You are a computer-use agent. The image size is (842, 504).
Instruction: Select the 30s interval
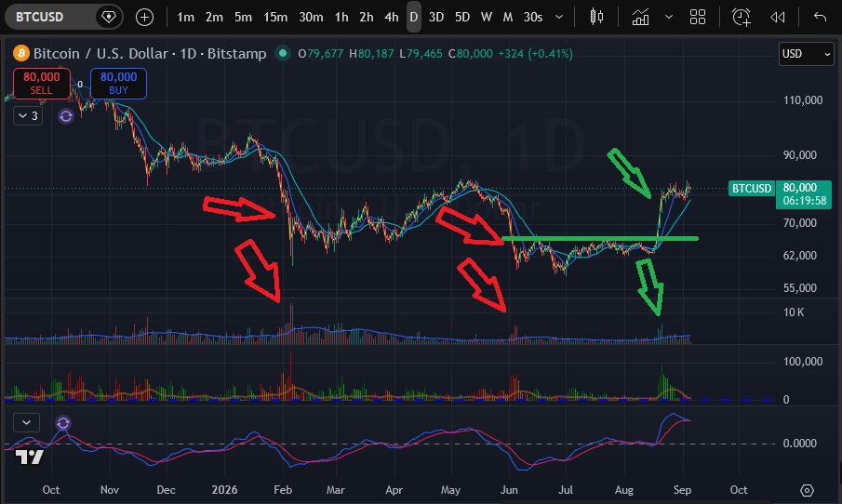pos(533,17)
